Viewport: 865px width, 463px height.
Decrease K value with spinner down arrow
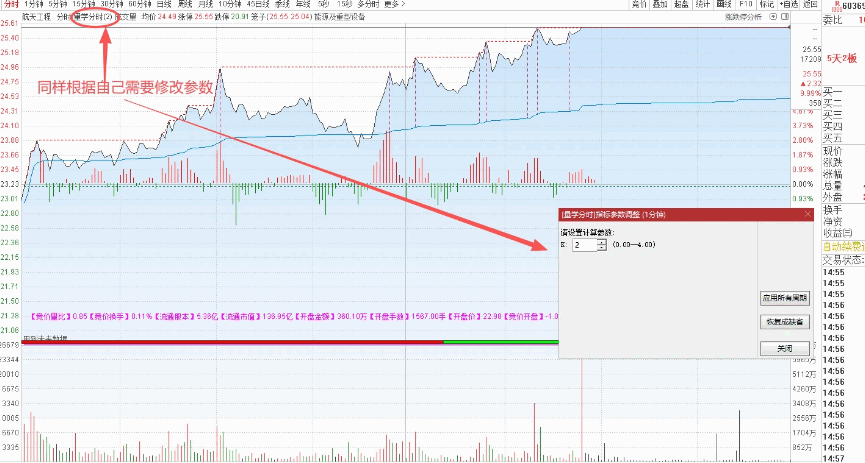(602, 248)
